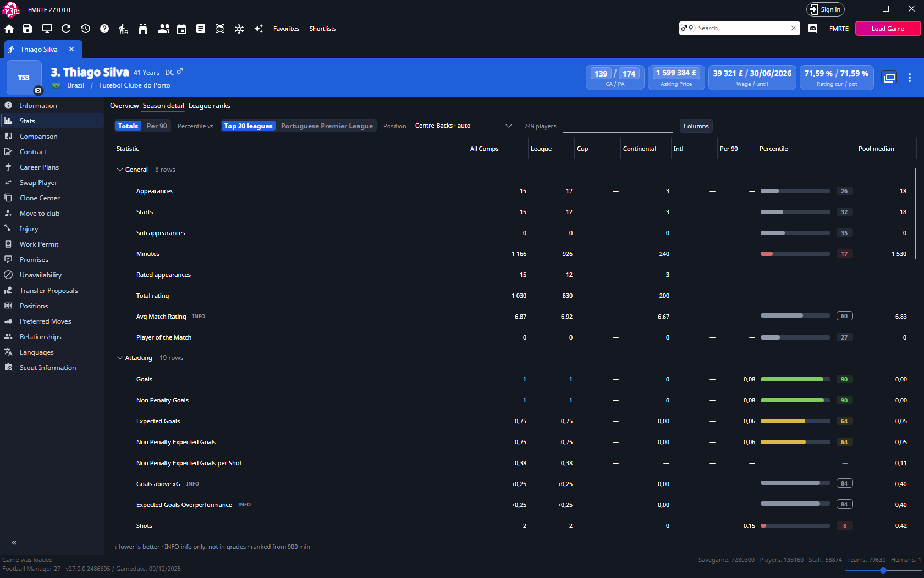Open the Overview tab

(124, 106)
